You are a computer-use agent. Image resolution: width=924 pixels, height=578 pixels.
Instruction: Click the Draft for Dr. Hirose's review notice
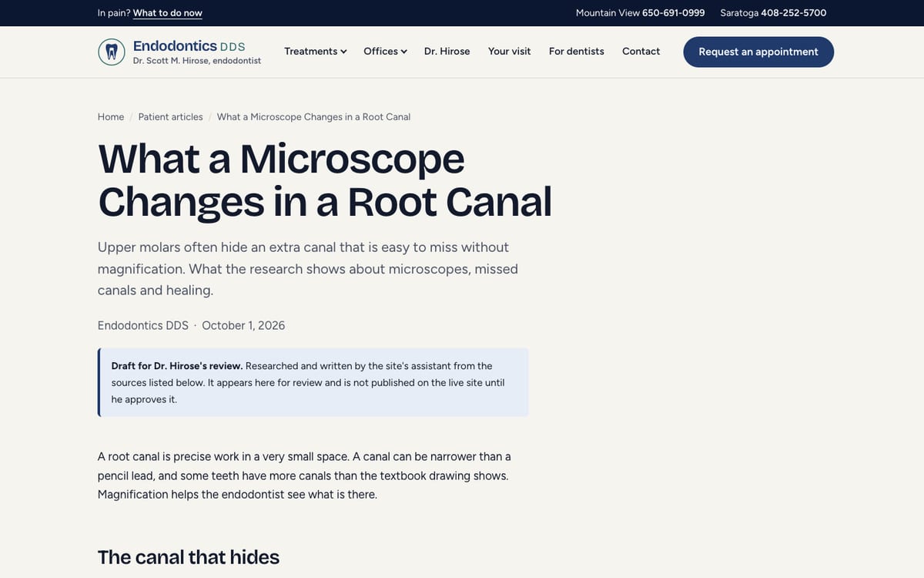coord(313,382)
